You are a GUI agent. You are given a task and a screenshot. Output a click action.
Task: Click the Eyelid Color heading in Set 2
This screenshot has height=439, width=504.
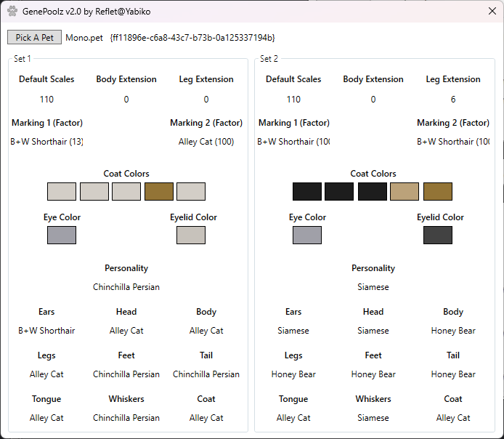pos(440,217)
